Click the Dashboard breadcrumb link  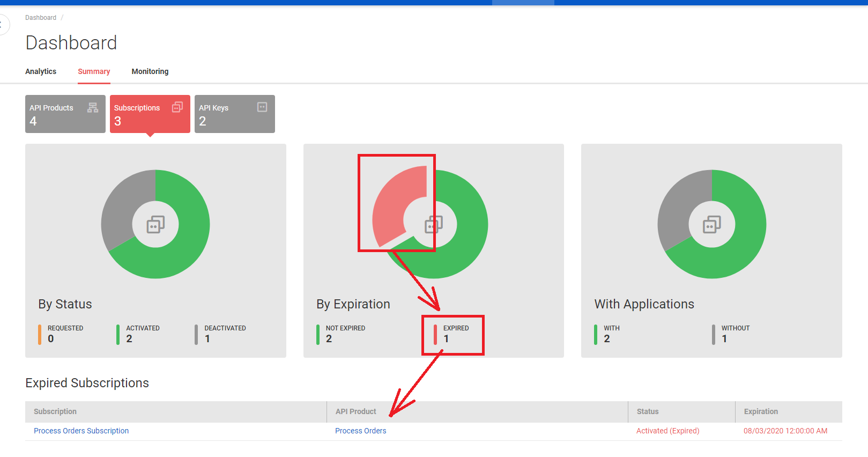[41, 18]
